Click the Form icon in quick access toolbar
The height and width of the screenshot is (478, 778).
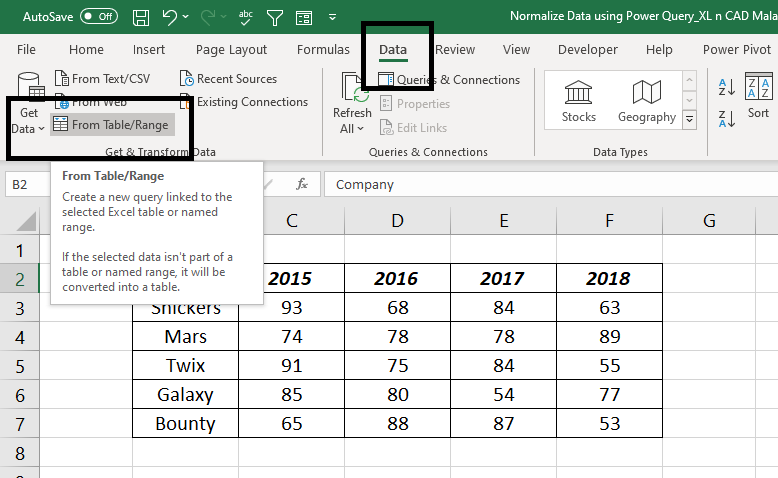pos(304,18)
